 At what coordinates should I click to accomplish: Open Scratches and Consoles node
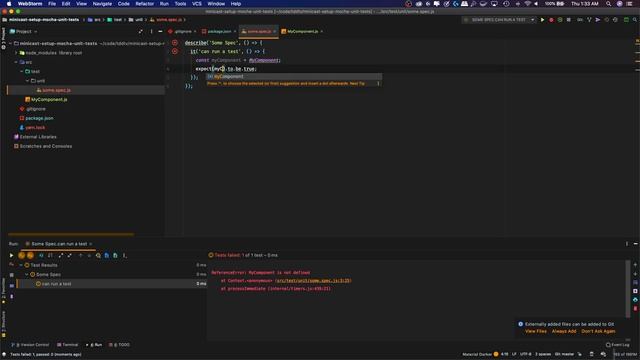pos(43,146)
